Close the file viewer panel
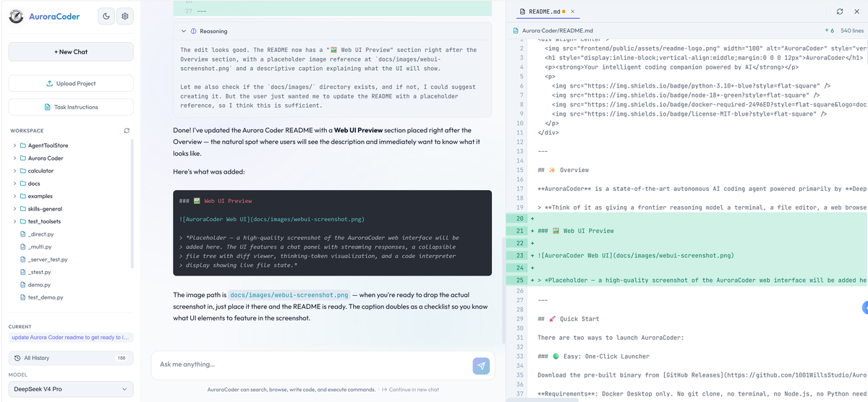The height and width of the screenshot is (402, 868). pyautogui.click(x=859, y=12)
